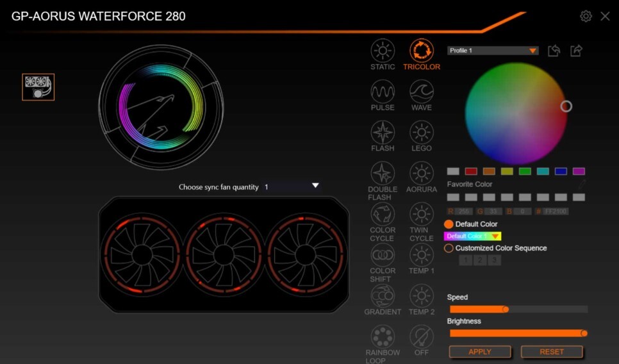Click the B value field
This screenshot has width=619, height=364.
522,211
